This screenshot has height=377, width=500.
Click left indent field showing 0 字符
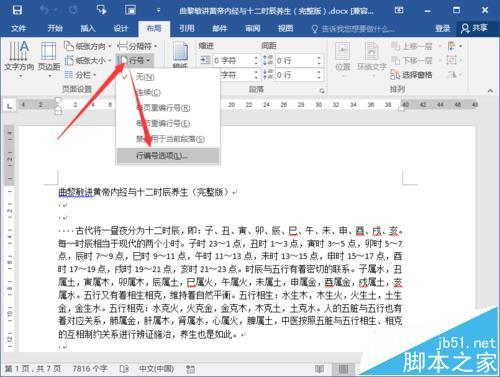click(x=232, y=60)
